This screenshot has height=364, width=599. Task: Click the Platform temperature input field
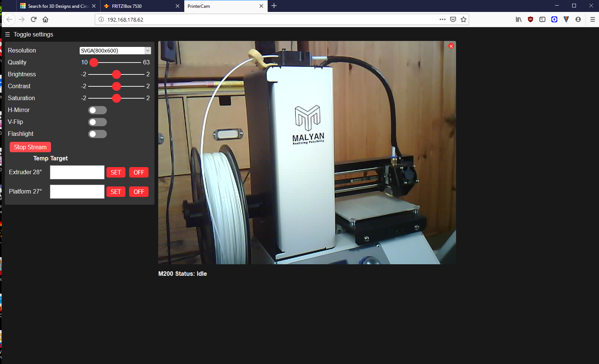[77, 192]
